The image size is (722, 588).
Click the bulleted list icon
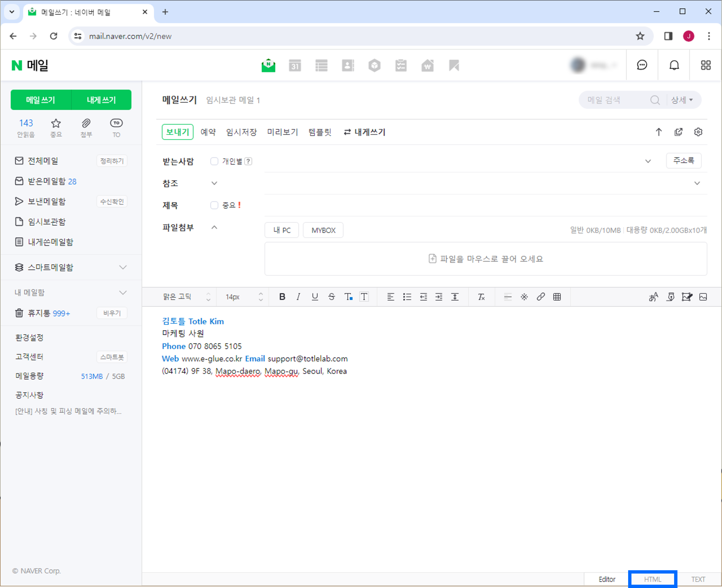407,297
